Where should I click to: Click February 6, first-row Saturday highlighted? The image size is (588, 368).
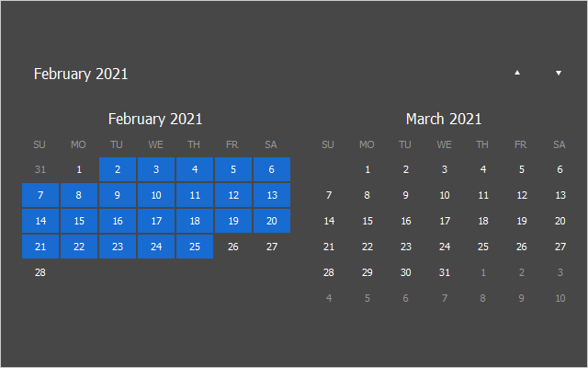pyautogui.click(x=272, y=169)
